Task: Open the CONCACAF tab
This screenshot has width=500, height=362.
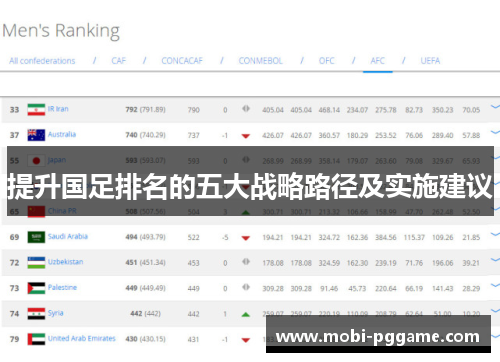Action: coord(182,61)
